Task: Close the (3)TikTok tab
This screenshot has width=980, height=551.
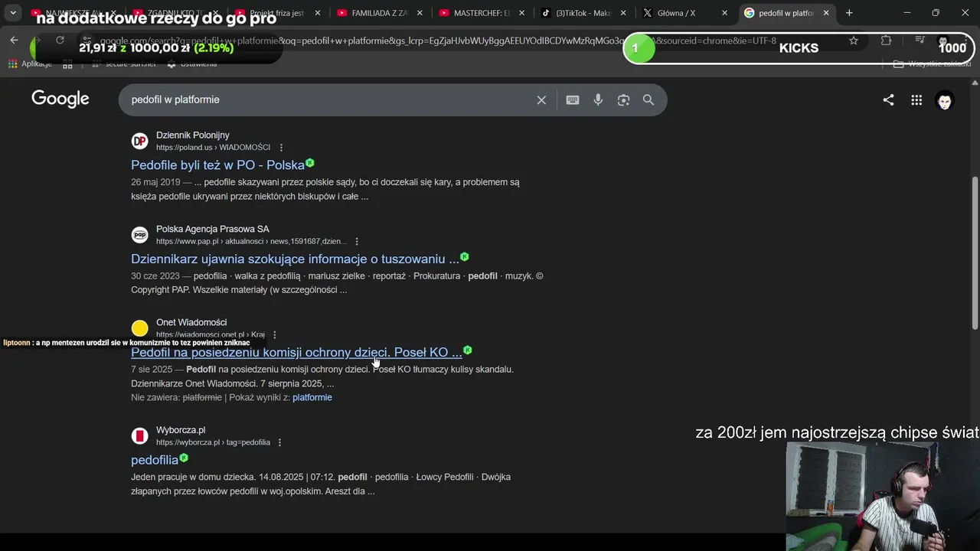Action: (622, 13)
